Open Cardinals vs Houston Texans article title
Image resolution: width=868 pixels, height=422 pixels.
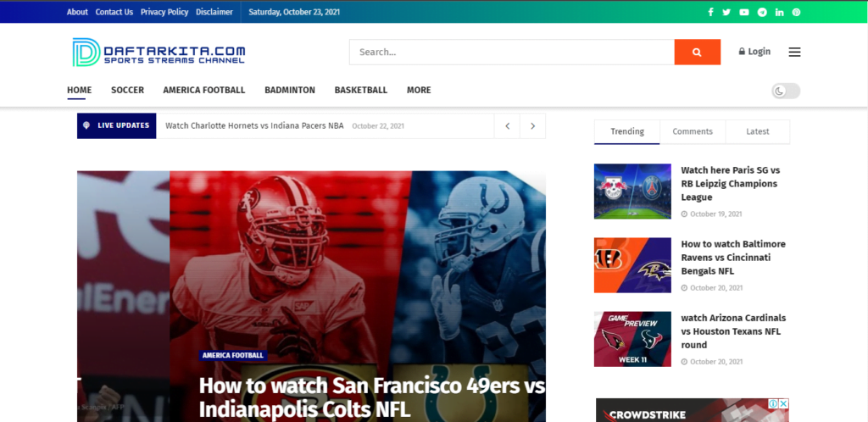tap(733, 331)
